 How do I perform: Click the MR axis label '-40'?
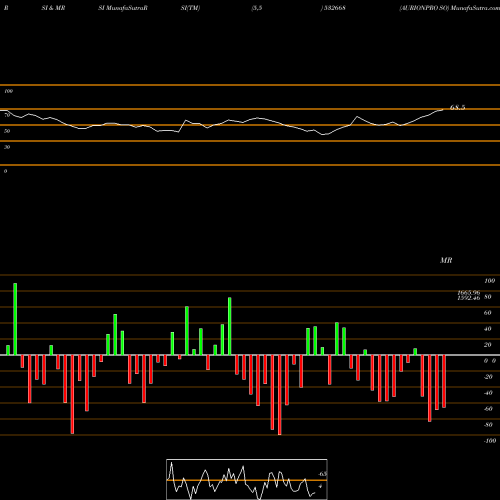[x=488, y=393]
